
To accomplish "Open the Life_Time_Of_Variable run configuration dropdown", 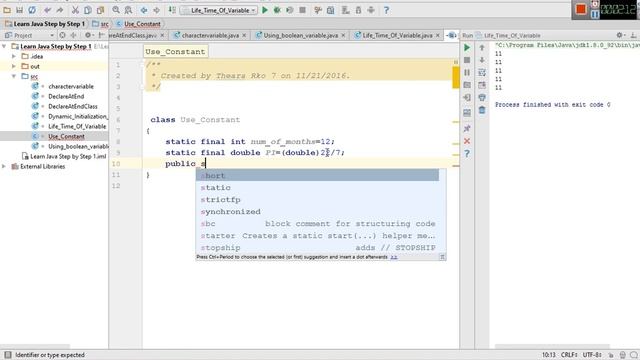I will click(219, 10).
